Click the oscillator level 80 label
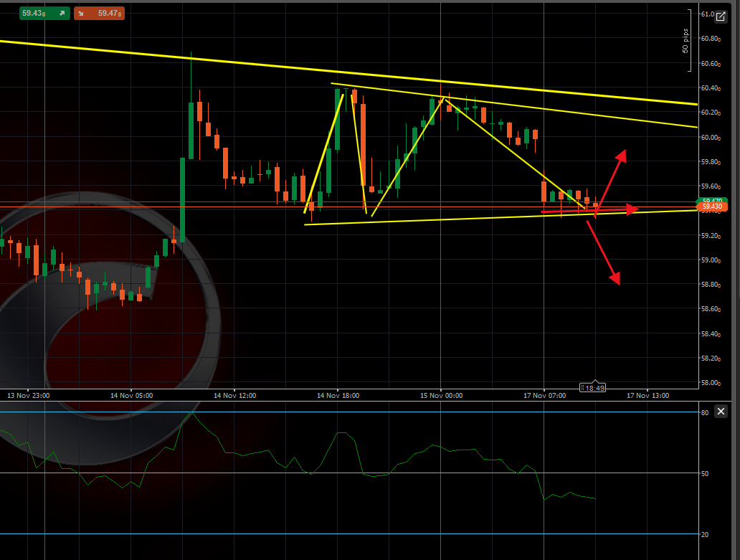 click(x=705, y=412)
